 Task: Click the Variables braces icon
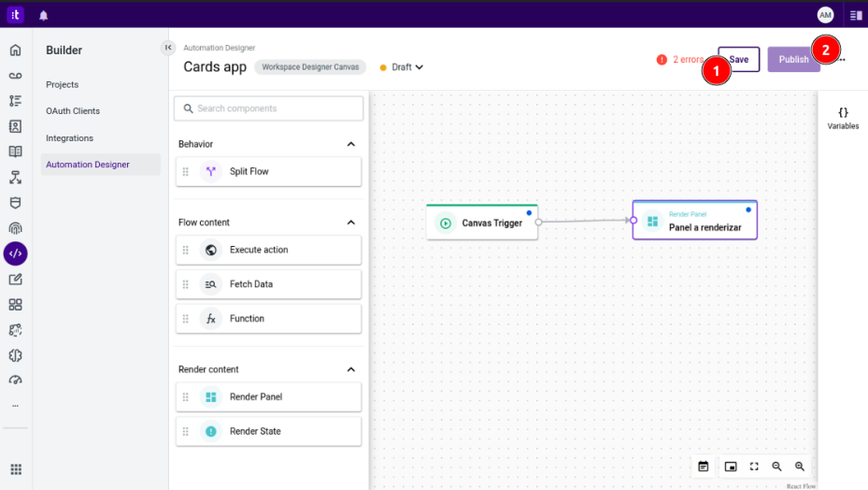pyautogui.click(x=843, y=112)
